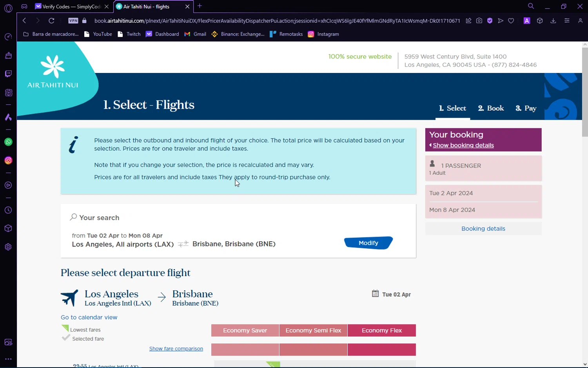Open GX Control speedometer in sidebar
Screen dimensions: 588x368
[8, 37]
